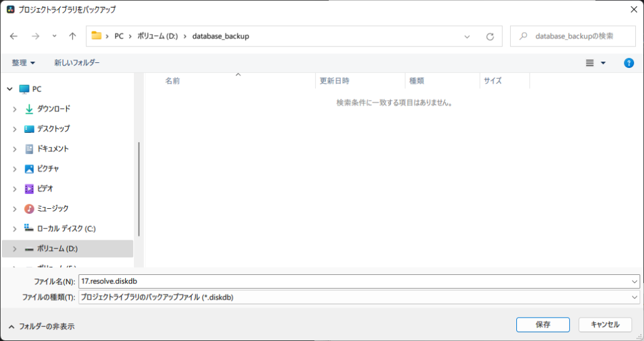644x341 pixels.
Task: Sort by the 種類 column
Action: [x=416, y=81]
